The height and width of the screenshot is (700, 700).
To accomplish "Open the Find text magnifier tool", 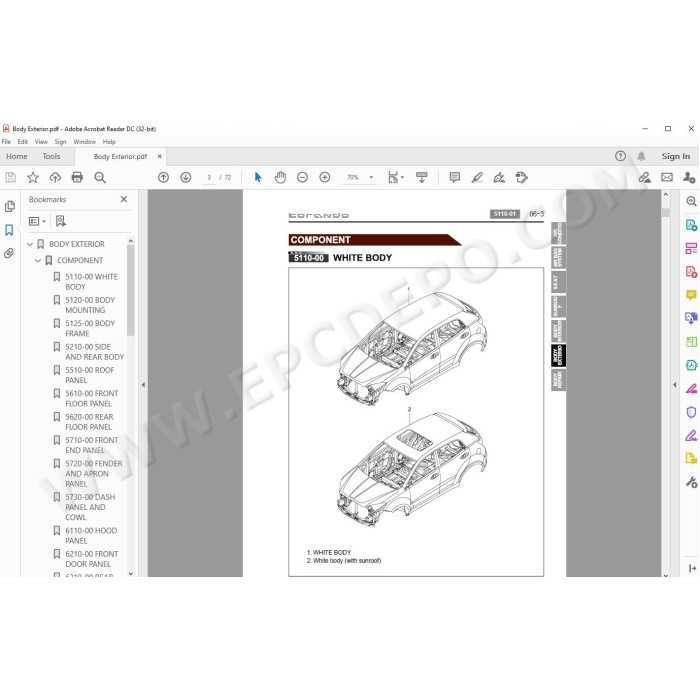I will tap(100, 178).
